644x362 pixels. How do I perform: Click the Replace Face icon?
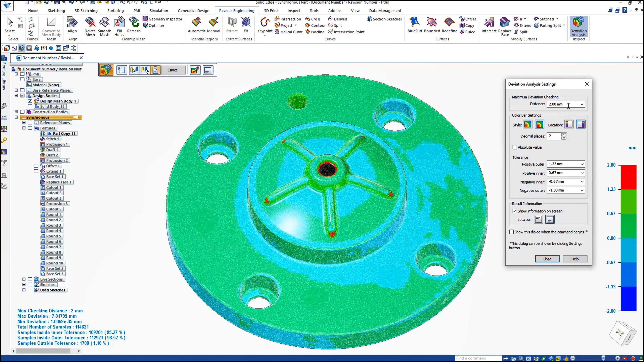[x=504, y=22]
